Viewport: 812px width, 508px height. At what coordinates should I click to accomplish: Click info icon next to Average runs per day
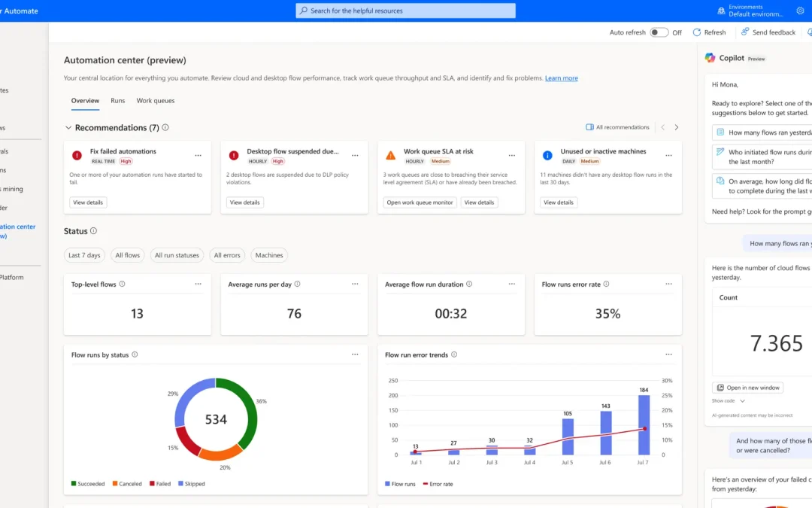click(x=297, y=284)
